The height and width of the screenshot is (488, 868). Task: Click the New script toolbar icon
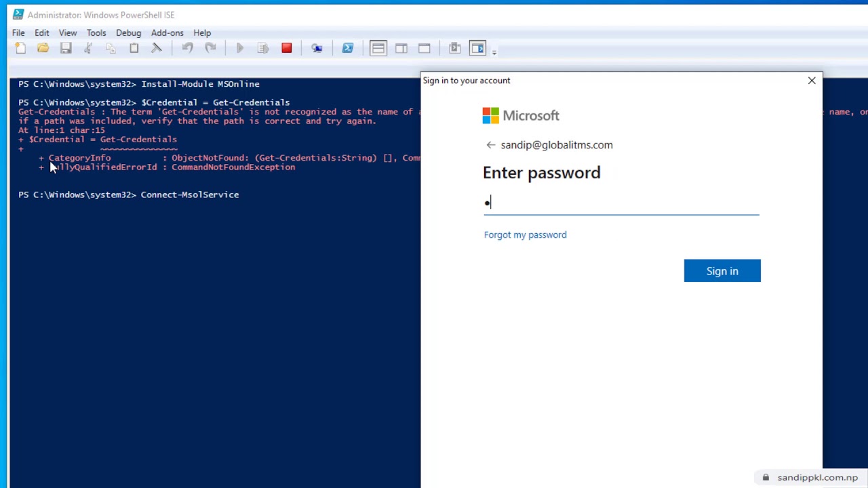[20, 48]
